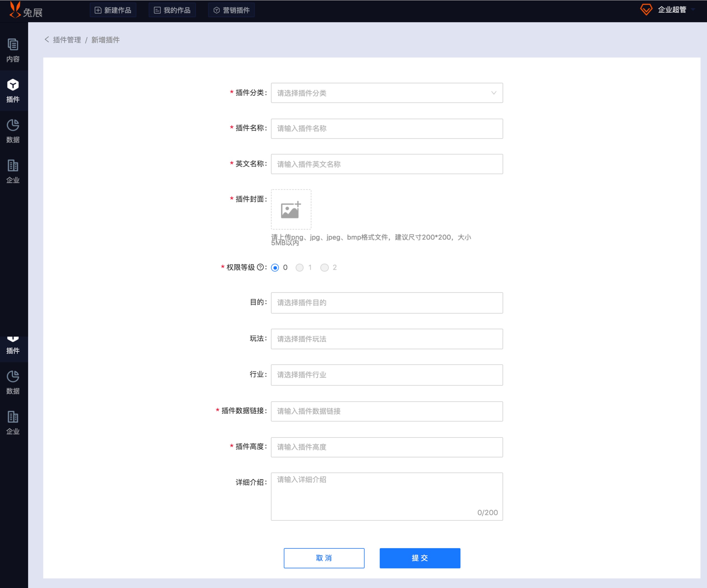The width and height of the screenshot is (707, 588).
Task: Click the 企业超管 account name
Action: [x=672, y=10]
